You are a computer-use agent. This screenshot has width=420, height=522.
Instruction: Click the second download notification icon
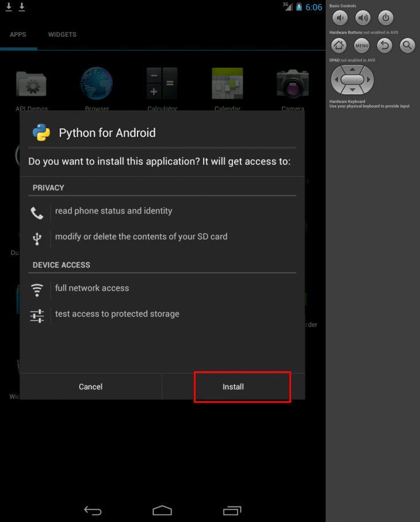click(22, 7)
